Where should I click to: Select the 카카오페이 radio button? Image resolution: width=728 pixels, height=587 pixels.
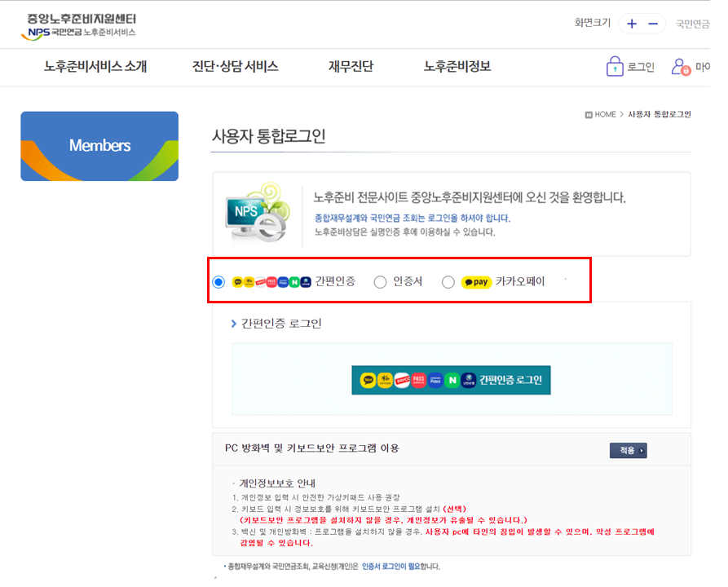point(448,281)
